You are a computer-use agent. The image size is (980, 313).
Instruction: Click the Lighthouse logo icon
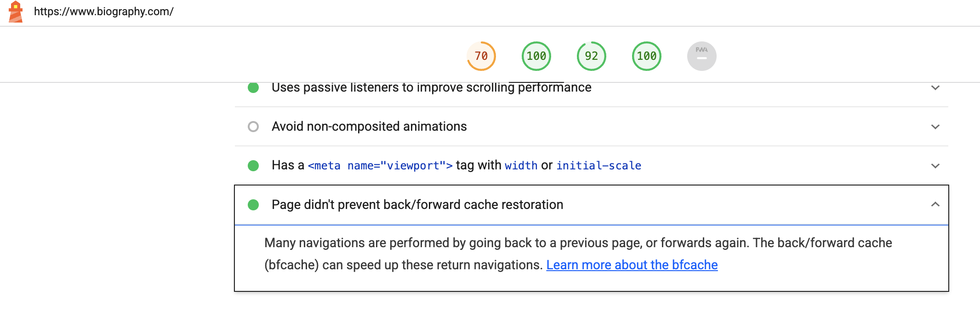[x=15, y=12]
